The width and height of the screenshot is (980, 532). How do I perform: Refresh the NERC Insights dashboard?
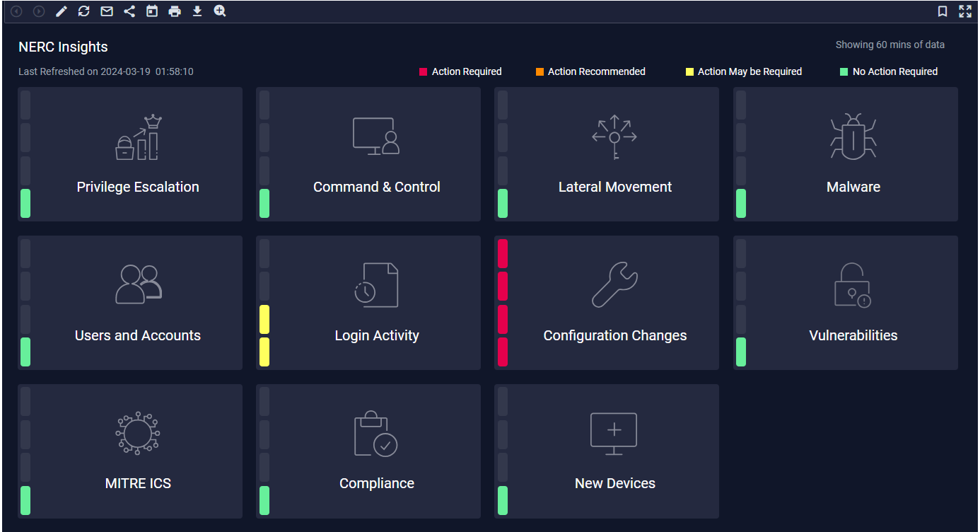pos(83,11)
